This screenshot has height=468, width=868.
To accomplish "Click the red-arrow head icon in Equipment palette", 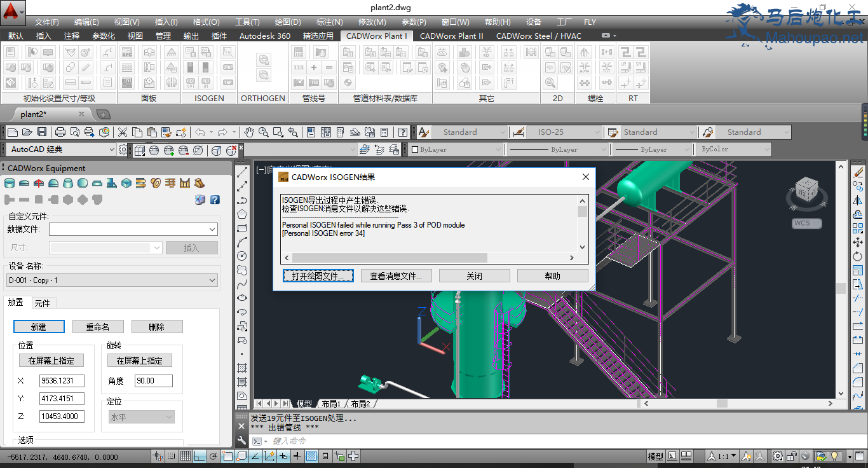I will coord(39,183).
